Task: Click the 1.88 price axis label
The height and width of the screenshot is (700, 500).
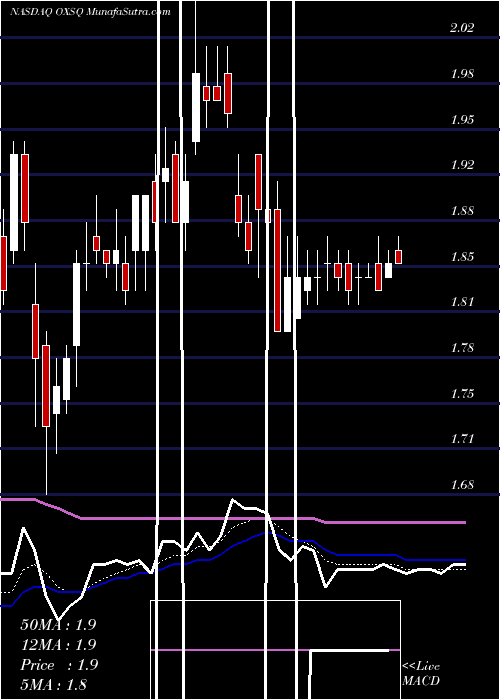Action: click(x=462, y=211)
